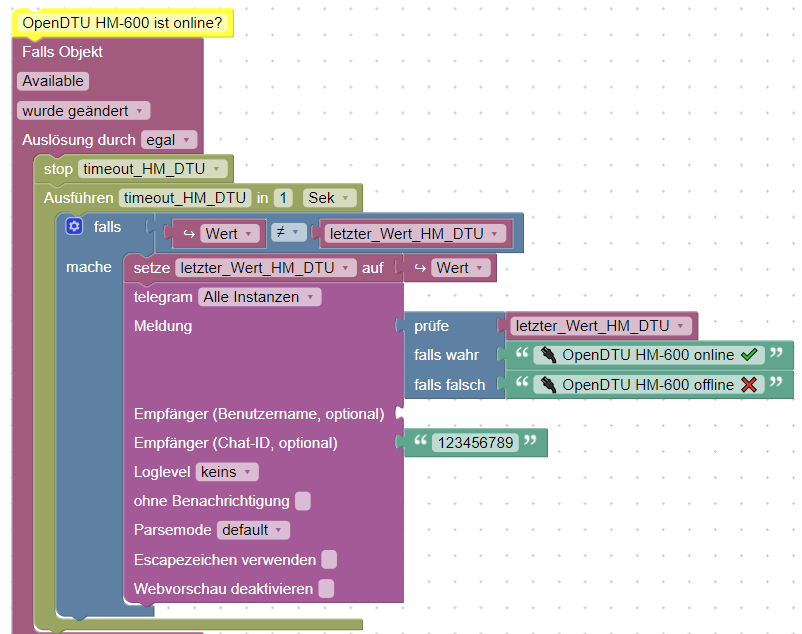802x634 pixels.
Task: Click the Available object ID field
Action: coord(53,81)
